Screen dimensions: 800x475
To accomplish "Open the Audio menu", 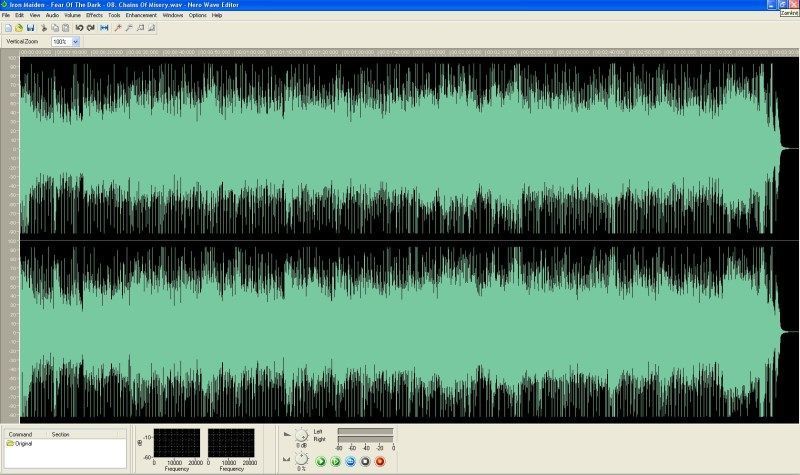I will pos(53,15).
